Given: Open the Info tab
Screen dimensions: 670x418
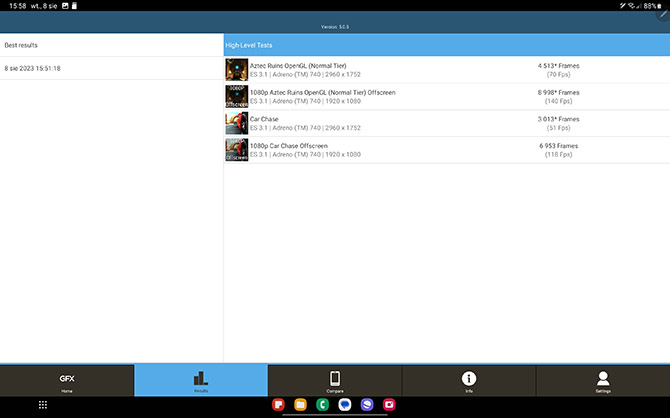Looking at the screenshot, I should tap(469, 380).
